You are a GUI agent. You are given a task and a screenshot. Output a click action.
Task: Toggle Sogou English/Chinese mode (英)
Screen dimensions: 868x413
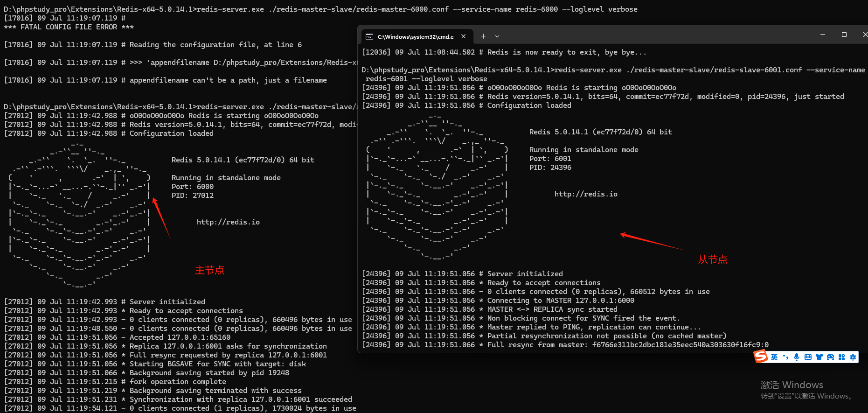coord(774,357)
